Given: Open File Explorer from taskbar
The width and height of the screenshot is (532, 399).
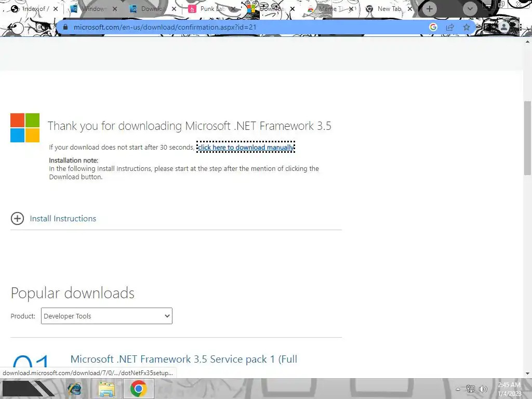Looking at the screenshot, I should (107, 389).
